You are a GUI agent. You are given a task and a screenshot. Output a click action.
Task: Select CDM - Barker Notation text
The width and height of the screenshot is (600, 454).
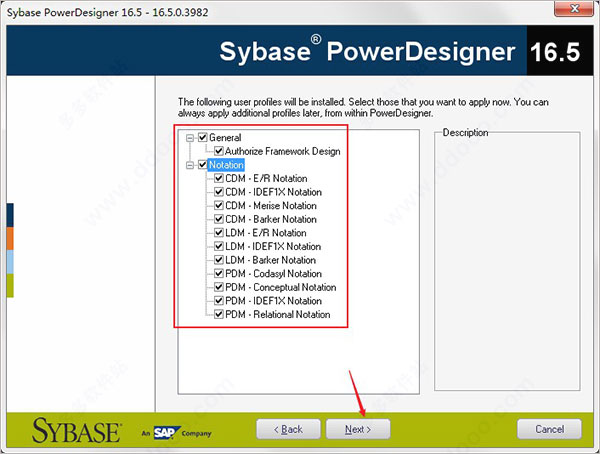[x=271, y=219]
